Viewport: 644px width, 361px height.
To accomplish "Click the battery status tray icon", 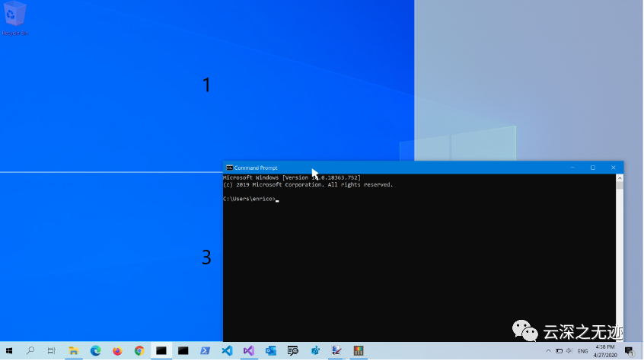I will (x=559, y=351).
